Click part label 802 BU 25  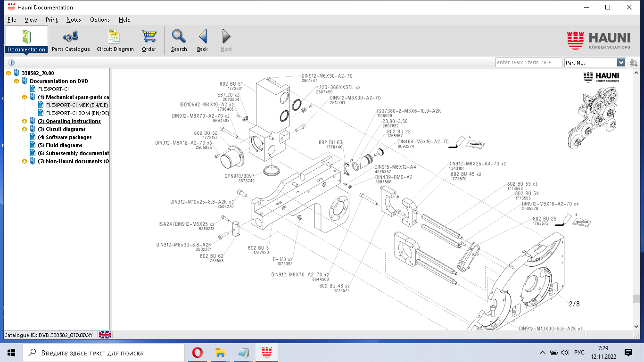click(x=545, y=219)
